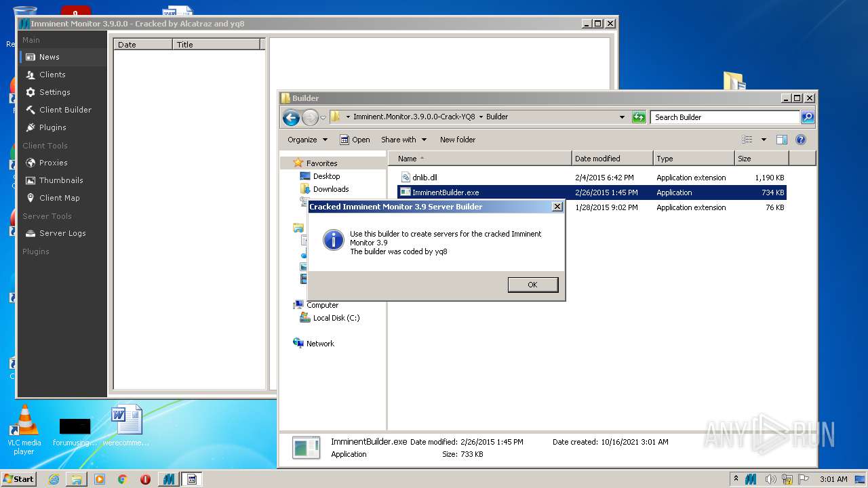Click the search magnifier icon
Viewport: 868px width, 488px height.
808,117
